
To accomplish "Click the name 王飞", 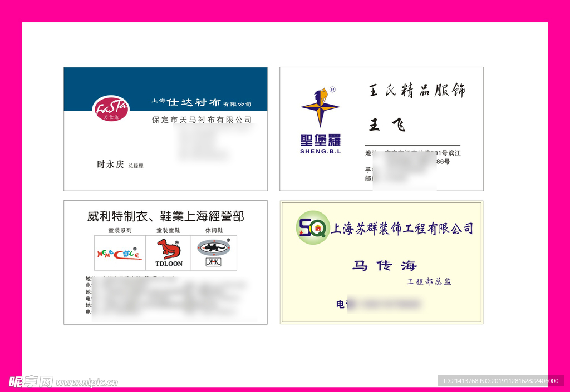I will click(387, 125).
